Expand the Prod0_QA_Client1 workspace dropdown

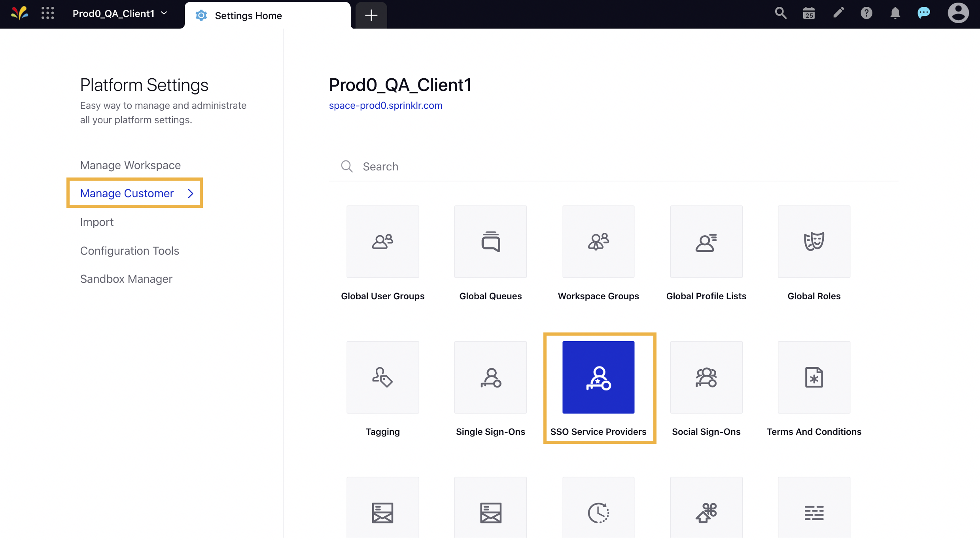click(120, 13)
